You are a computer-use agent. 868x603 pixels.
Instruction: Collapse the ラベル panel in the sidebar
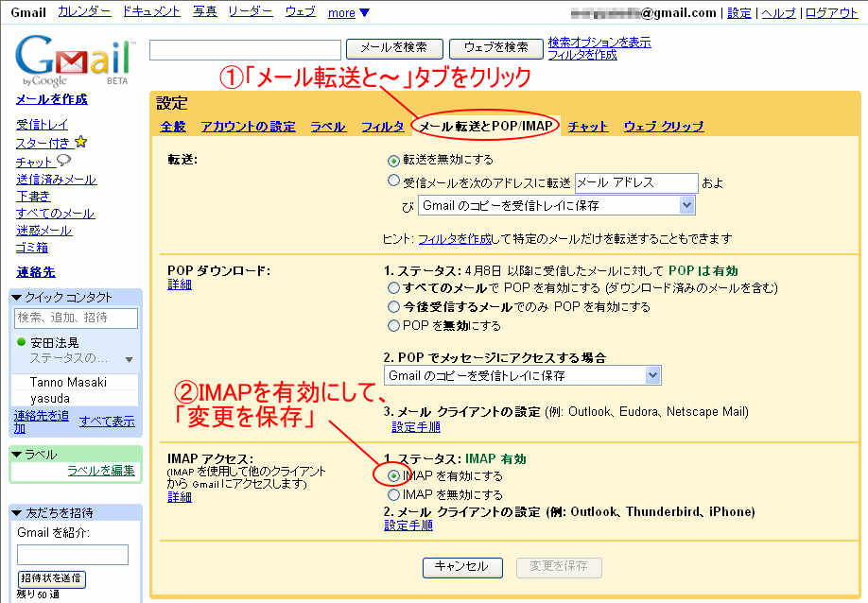point(17,455)
